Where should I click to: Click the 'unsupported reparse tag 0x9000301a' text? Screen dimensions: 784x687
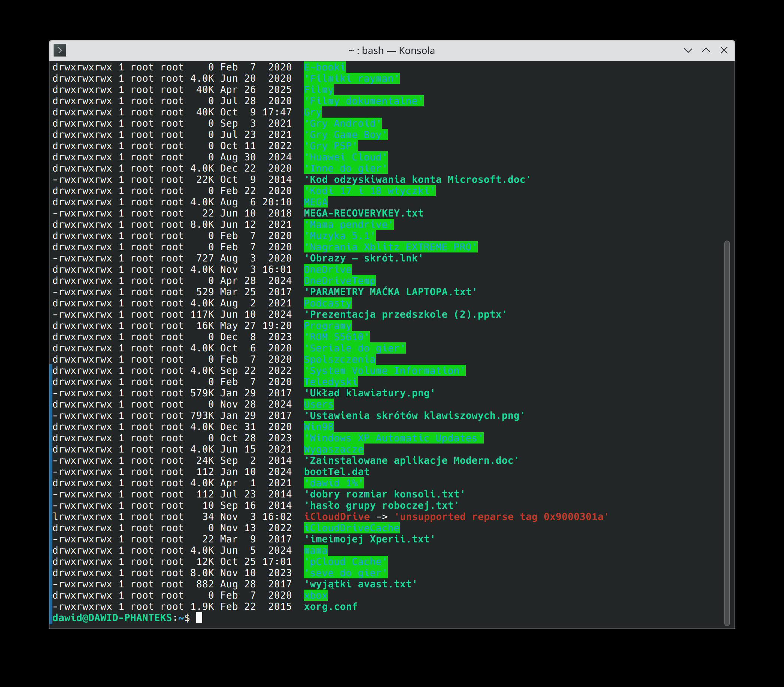pyautogui.click(x=502, y=517)
